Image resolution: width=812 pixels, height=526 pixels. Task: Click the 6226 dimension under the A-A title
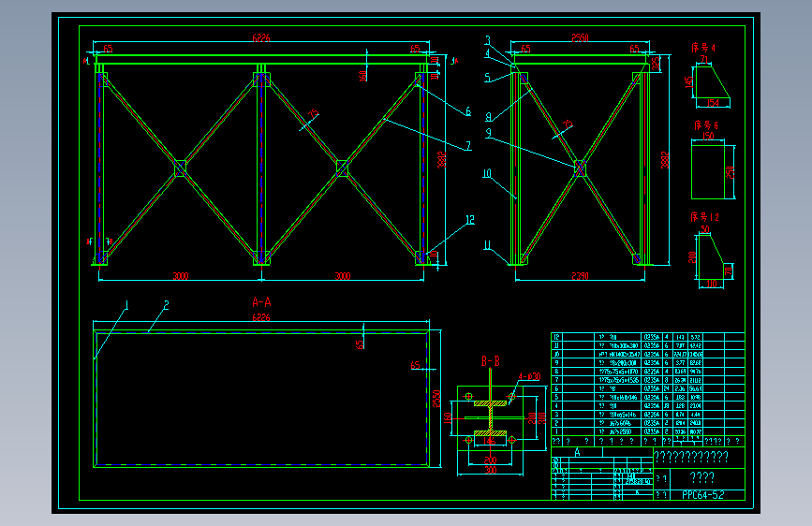[x=261, y=317]
